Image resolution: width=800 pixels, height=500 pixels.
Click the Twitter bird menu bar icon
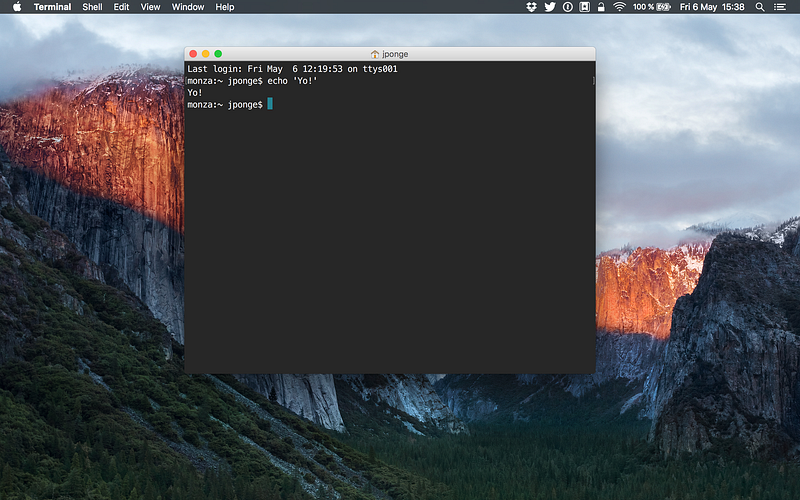point(549,7)
